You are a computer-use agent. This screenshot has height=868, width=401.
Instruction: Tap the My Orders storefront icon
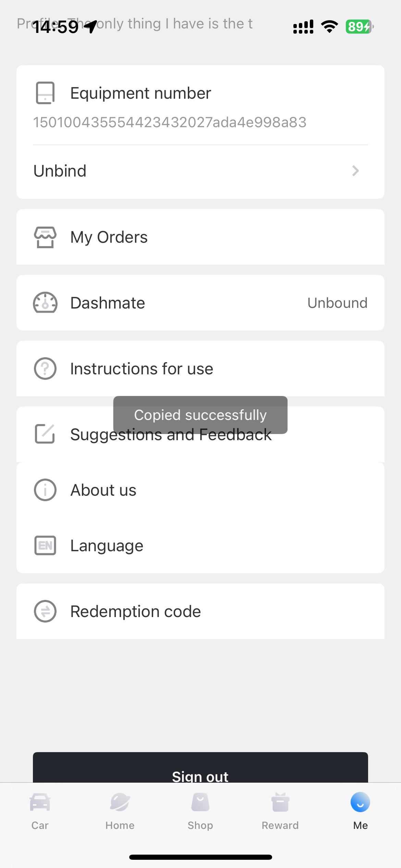[x=45, y=237]
